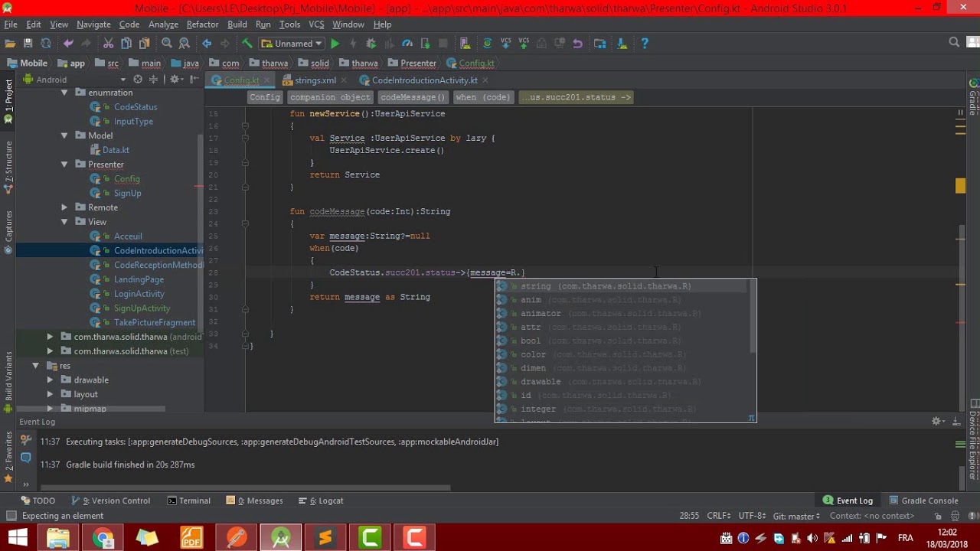Click the Git: master branch widget
The height and width of the screenshot is (551, 980).
pos(796,516)
